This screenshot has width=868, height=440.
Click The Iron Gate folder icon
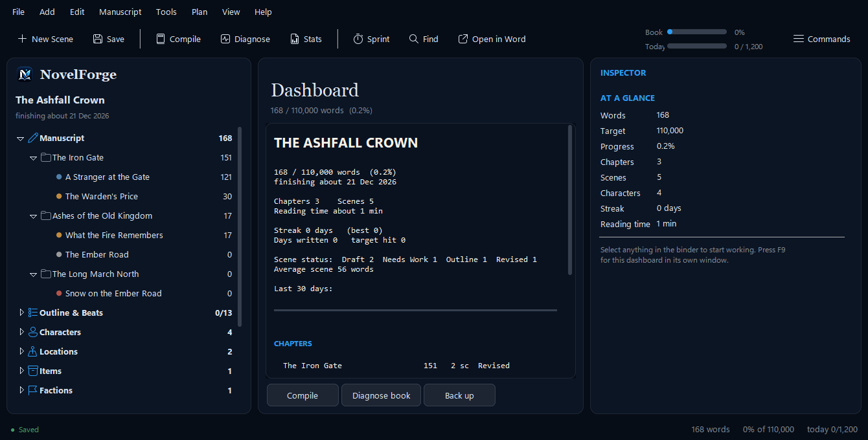click(x=46, y=157)
